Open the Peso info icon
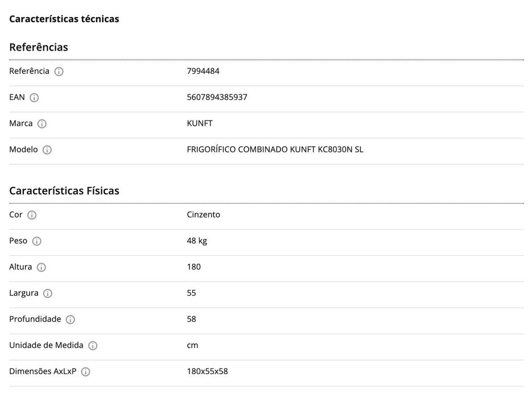532x398 pixels. (x=37, y=241)
